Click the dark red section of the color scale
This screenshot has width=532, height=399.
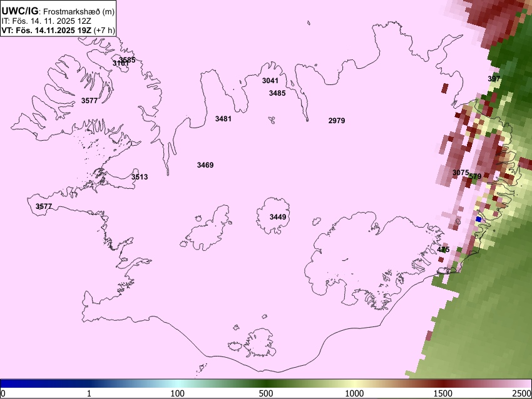[443, 384]
